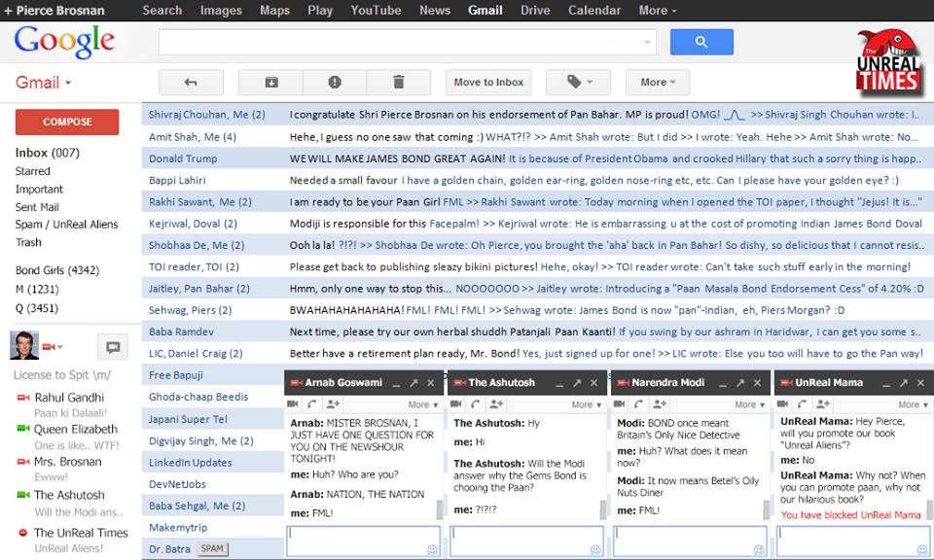Add people to Narendra Modi chat

click(660, 404)
